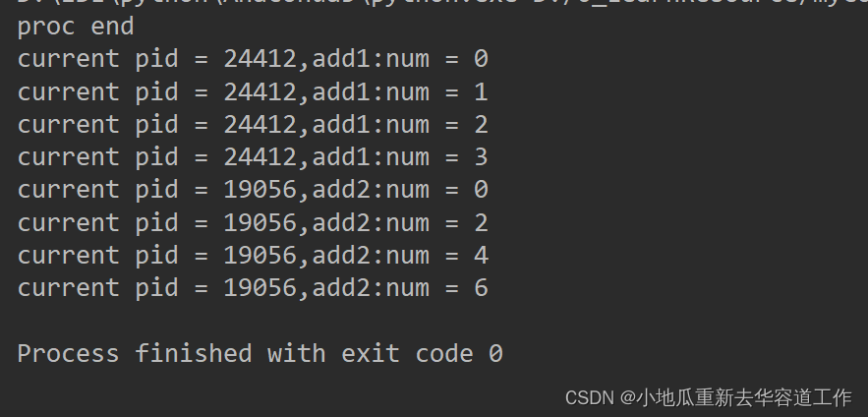
Task: Click the add1:num = 2 console line
Action: 253,124
